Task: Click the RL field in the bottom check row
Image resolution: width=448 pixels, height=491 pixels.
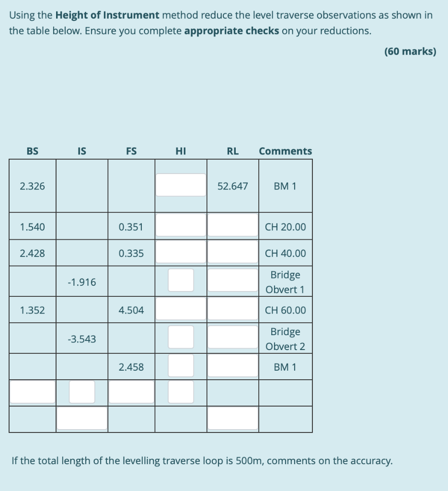Action: click(232, 418)
